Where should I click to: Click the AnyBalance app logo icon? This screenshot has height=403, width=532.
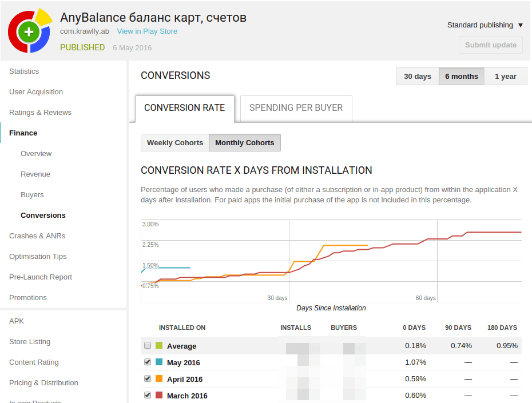(x=30, y=31)
